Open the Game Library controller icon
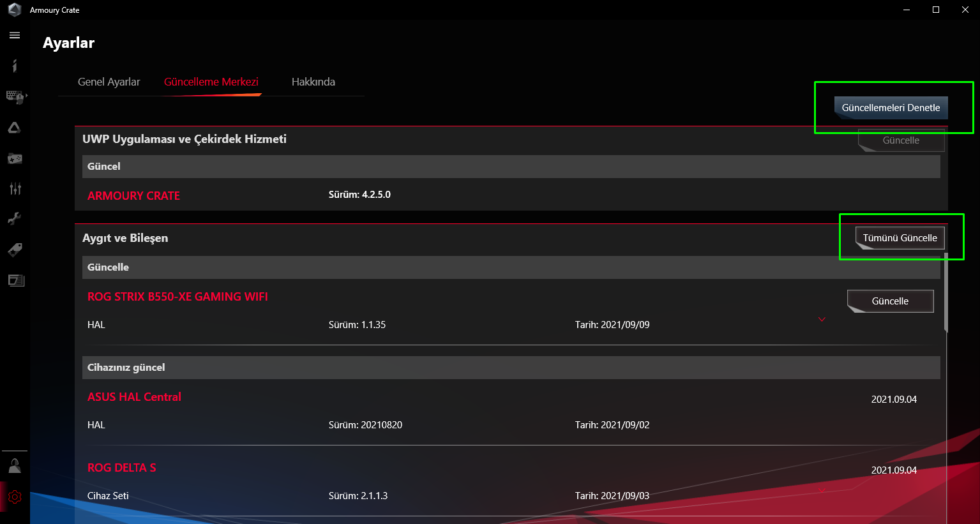 [x=15, y=158]
